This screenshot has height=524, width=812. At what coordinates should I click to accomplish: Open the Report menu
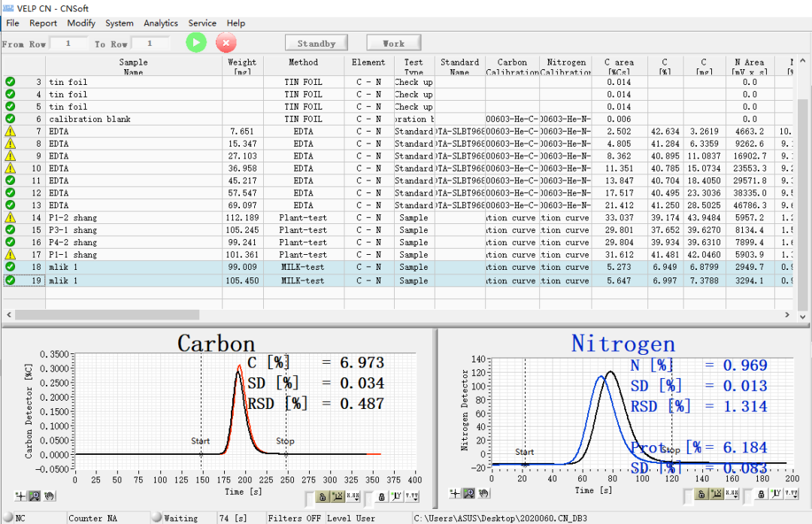pyautogui.click(x=44, y=23)
